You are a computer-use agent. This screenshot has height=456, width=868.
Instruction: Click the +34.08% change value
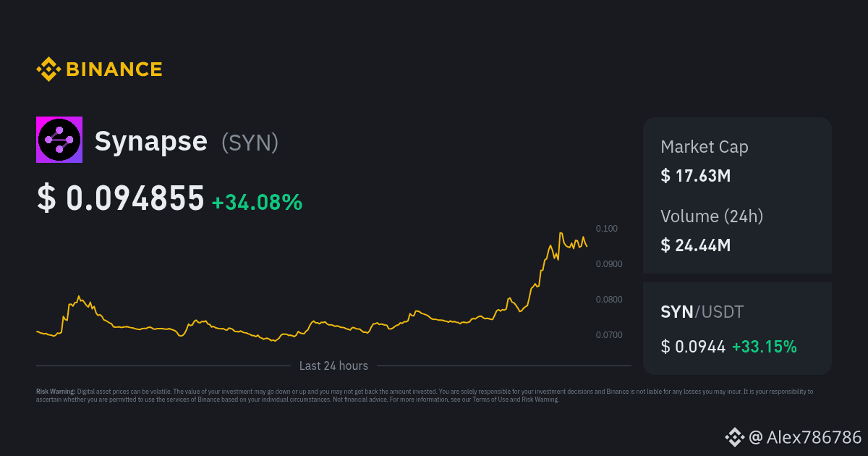point(257,202)
